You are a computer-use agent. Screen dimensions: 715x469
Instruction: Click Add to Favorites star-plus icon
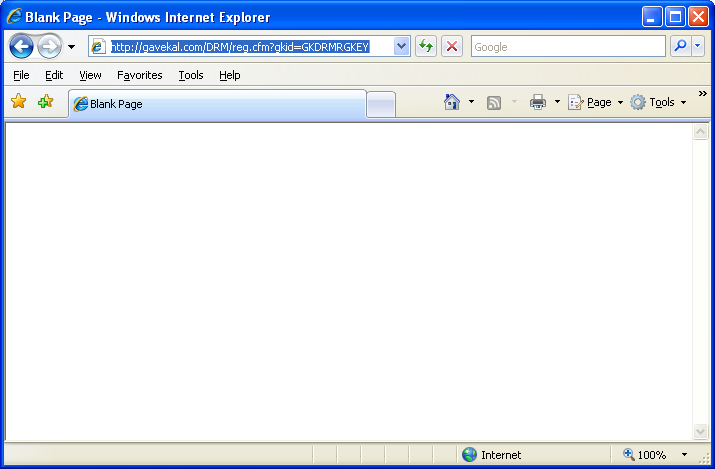point(46,101)
